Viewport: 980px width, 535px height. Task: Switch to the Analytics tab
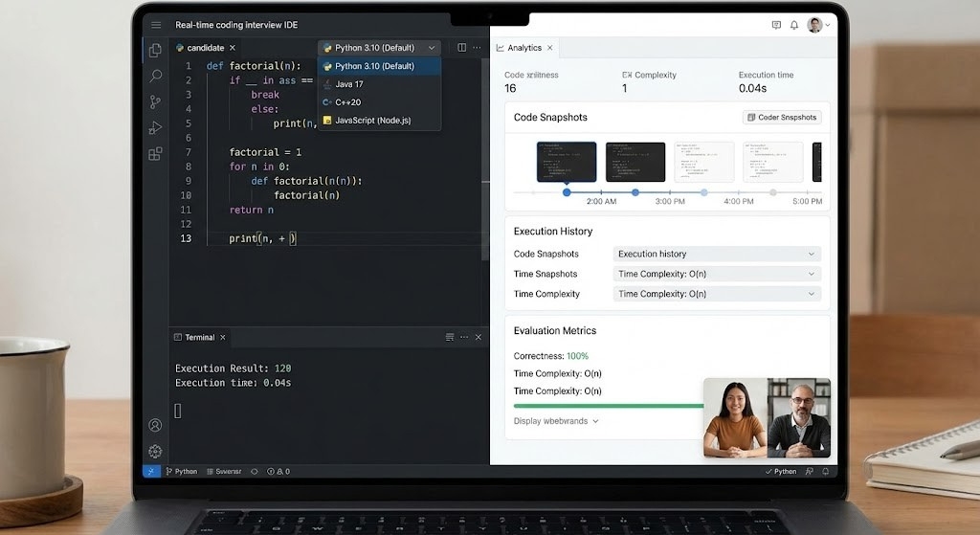coord(523,48)
